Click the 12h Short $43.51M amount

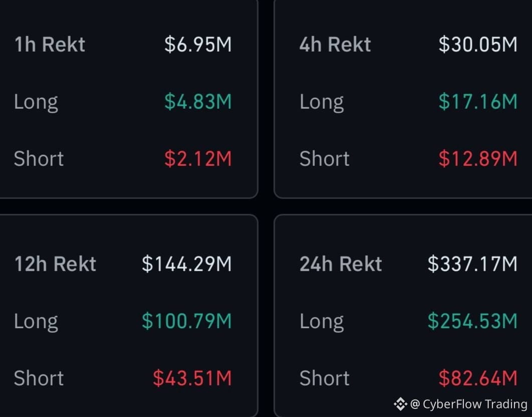[192, 378]
